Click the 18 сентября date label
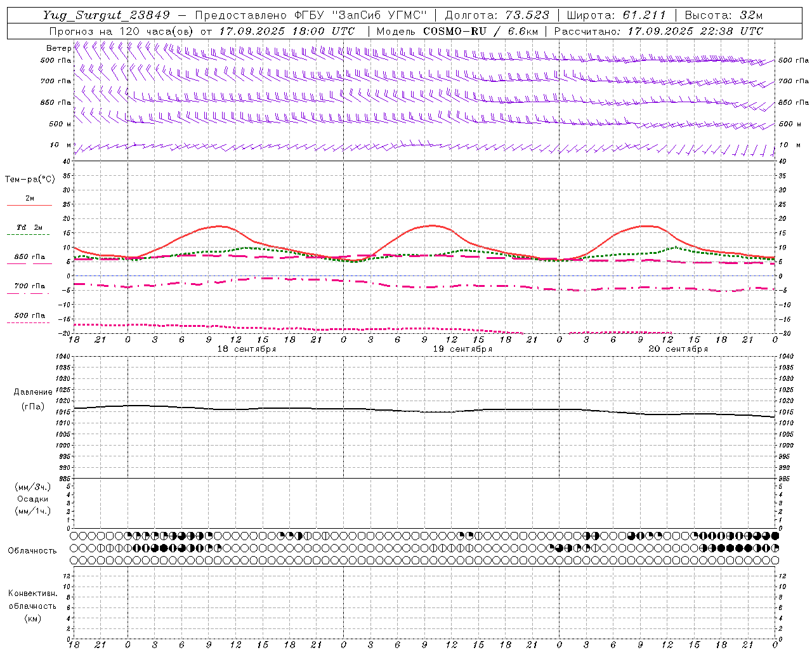 click(x=247, y=349)
